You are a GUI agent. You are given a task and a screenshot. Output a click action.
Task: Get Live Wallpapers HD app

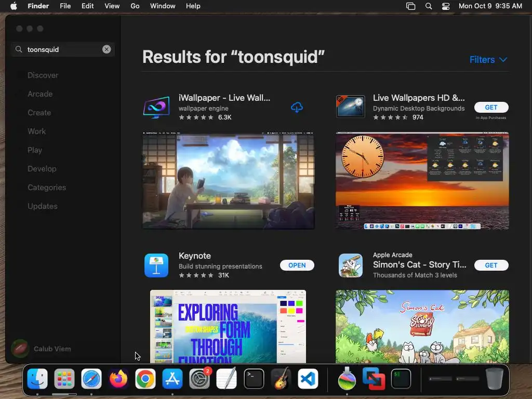[x=491, y=107]
